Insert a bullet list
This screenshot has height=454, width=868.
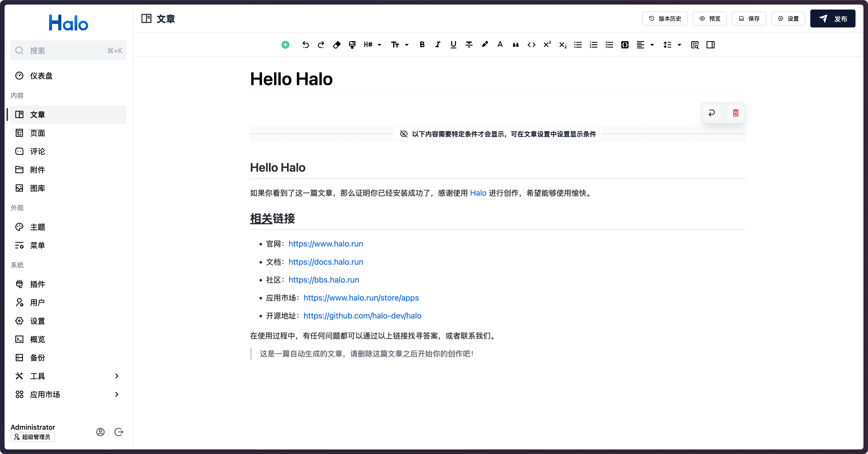[x=578, y=45]
